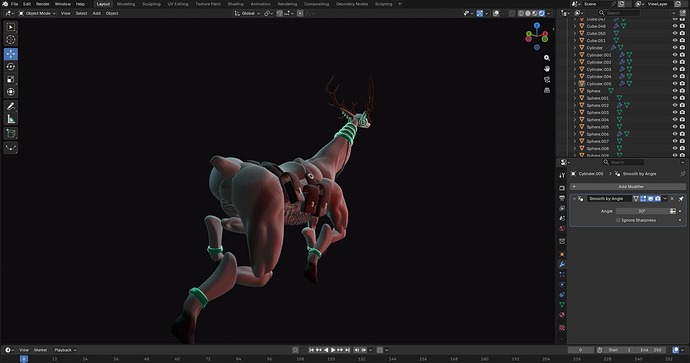Toggle modifier render display camera

coord(658,199)
